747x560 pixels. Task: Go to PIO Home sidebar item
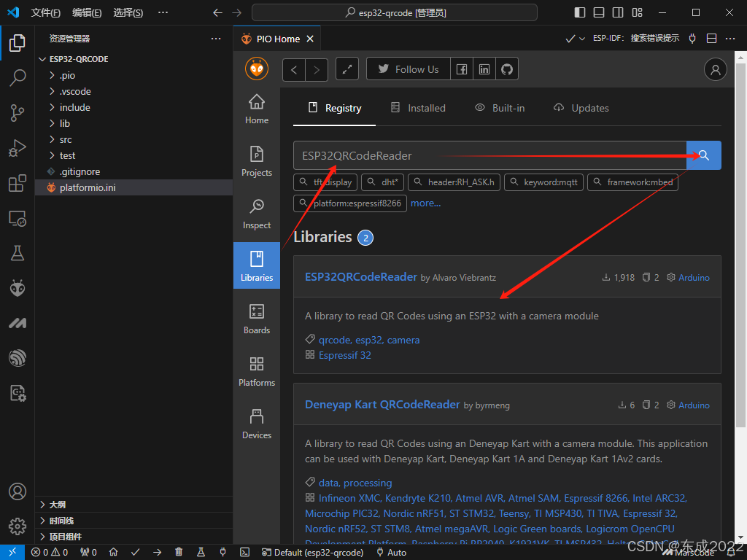(x=257, y=109)
